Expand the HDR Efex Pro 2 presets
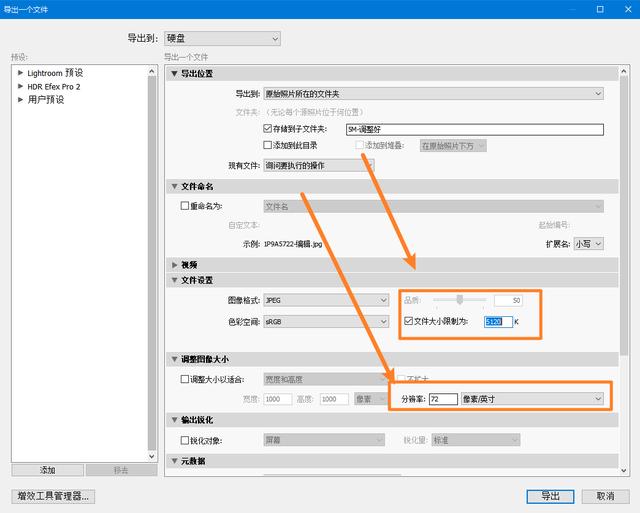 [20, 86]
